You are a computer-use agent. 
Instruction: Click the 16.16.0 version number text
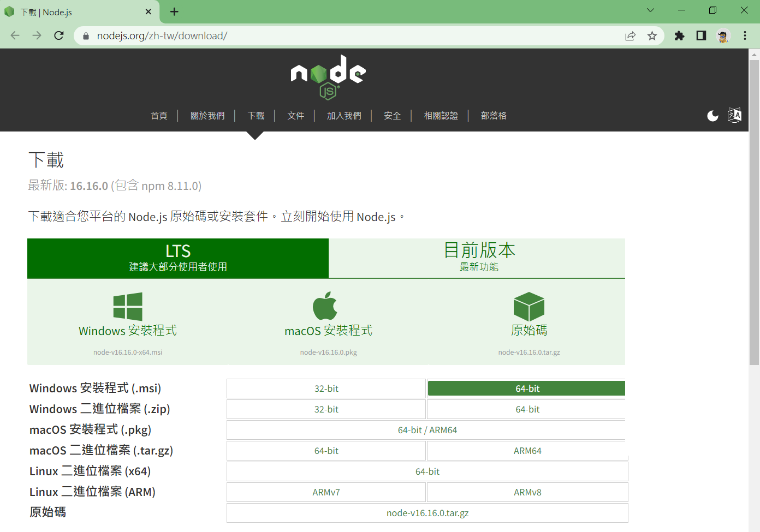(89, 186)
